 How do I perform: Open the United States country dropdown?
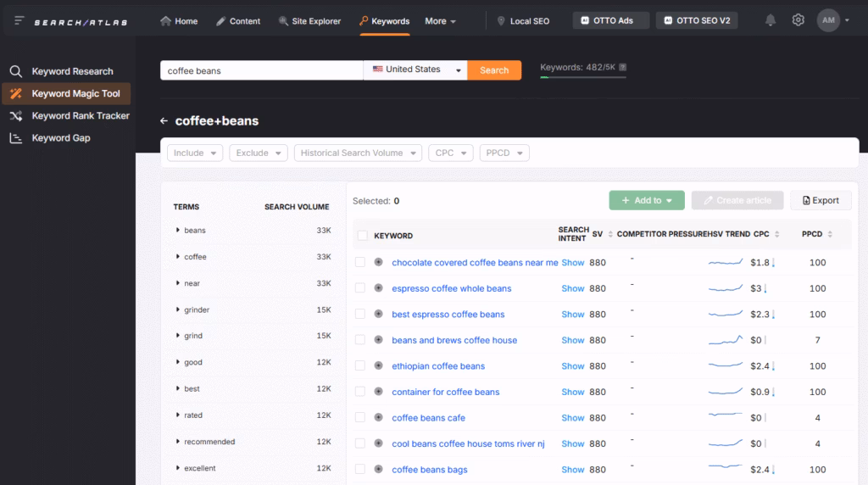415,70
